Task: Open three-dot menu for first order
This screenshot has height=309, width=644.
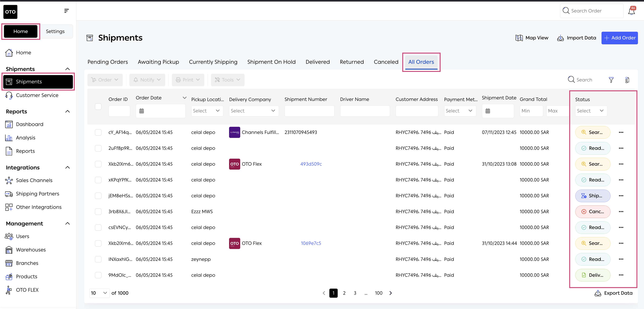Action: pyautogui.click(x=621, y=132)
